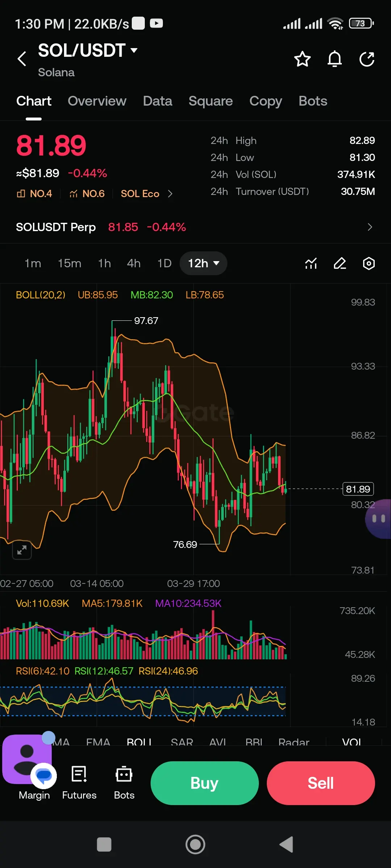Tap the green Buy button
The height and width of the screenshot is (868, 391).
coord(205,783)
